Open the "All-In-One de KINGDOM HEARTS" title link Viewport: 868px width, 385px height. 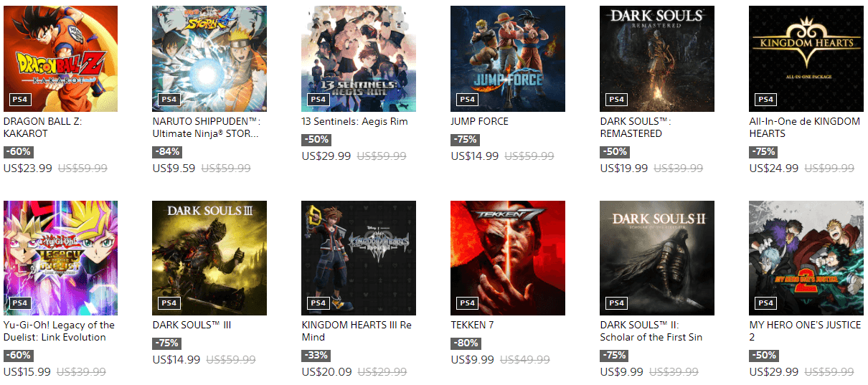[805, 128]
